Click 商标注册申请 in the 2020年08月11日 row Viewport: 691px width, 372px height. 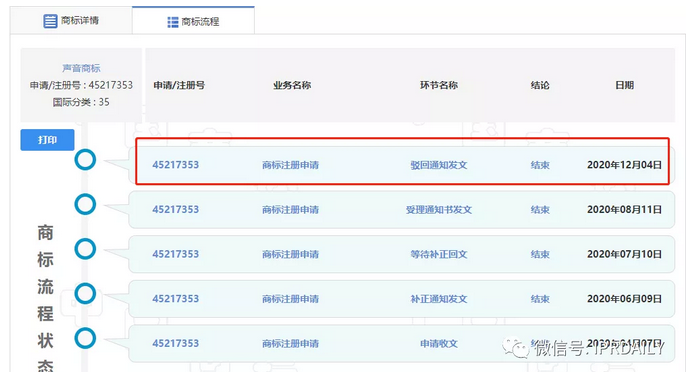[290, 210]
